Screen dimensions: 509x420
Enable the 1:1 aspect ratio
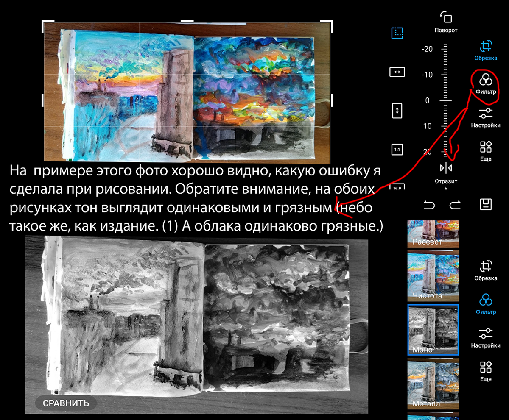click(397, 150)
